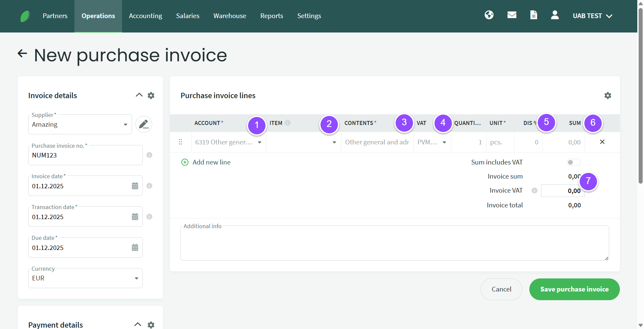Collapse the Invoice details section
This screenshot has height=329, width=644.
pyautogui.click(x=139, y=95)
